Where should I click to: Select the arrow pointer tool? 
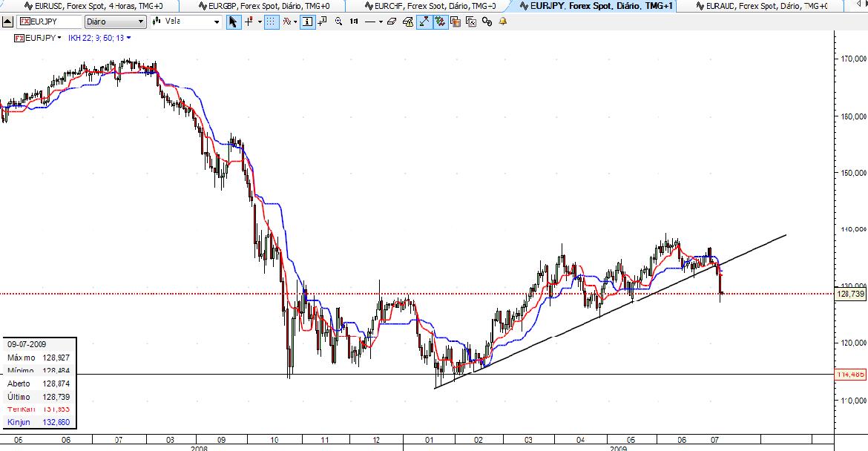pyautogui.click(x=233, y=22)
